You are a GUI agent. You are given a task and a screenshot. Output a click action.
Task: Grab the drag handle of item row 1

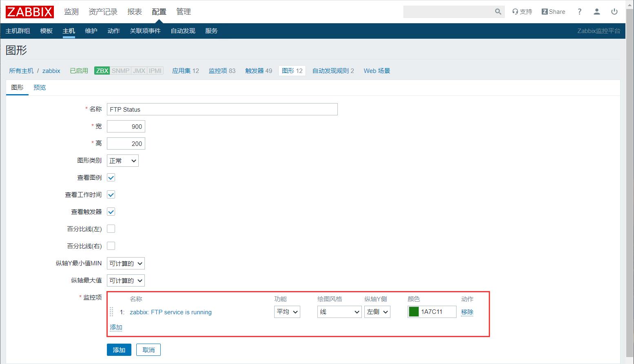coord(111,312)
